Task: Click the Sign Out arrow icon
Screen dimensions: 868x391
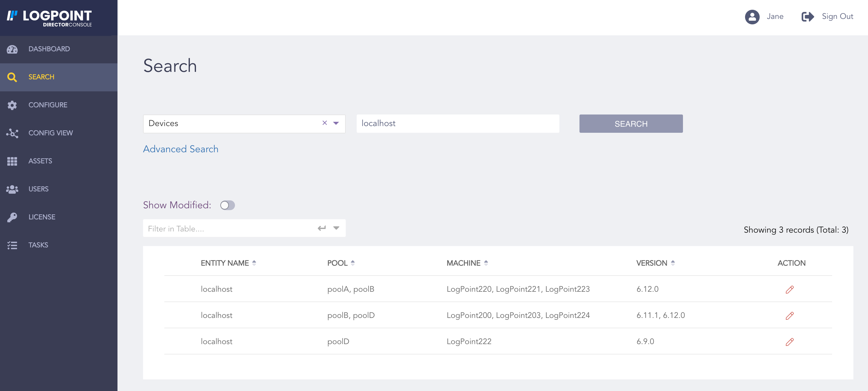Action: [807, 16]
